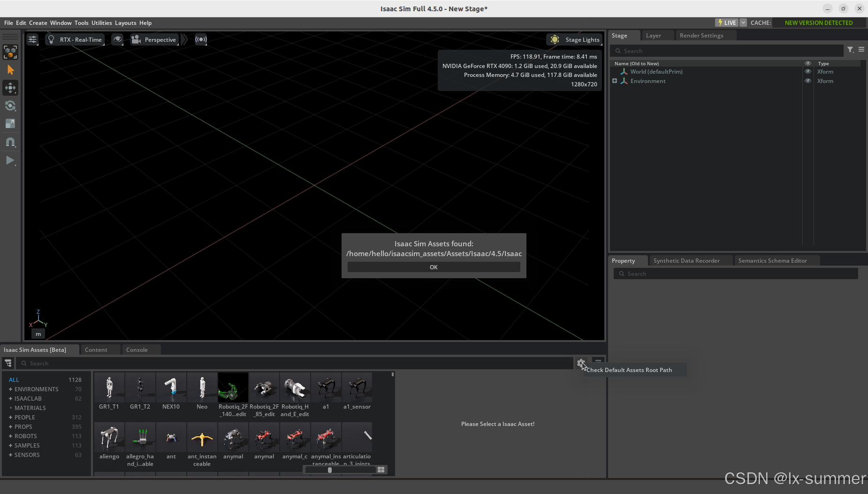Toggle visibility of World (defaultPrim)
Screen dimensions: 868x494
pos(808,71)
